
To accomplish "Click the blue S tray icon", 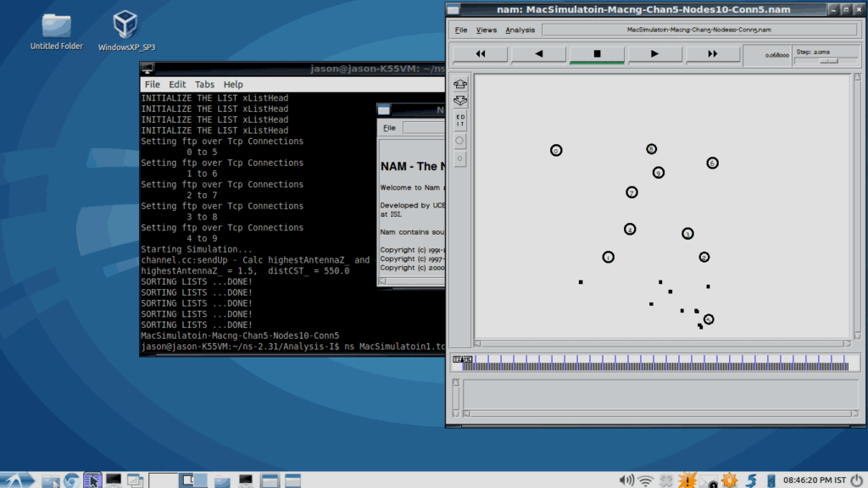I will coord(751,480).
